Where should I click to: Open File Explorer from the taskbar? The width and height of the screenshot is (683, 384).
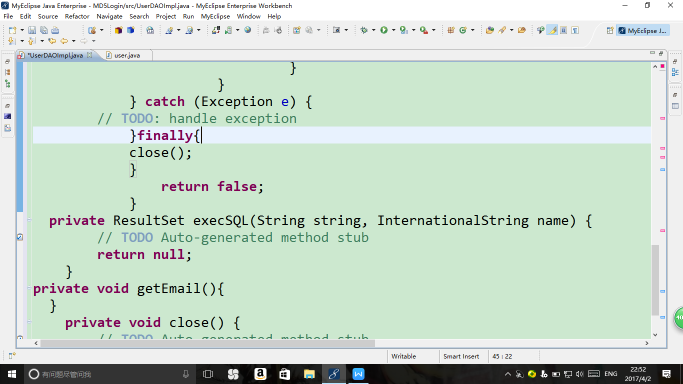309,374
